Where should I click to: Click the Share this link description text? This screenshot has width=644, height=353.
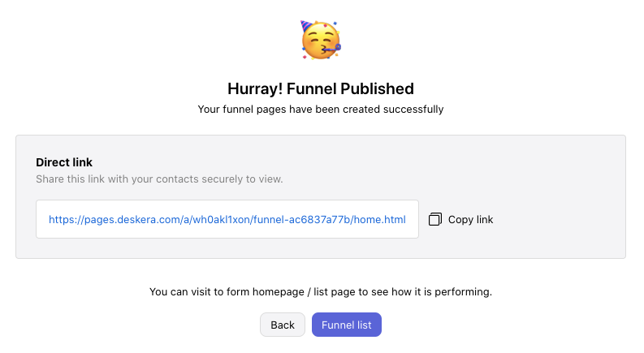point(159,179)
